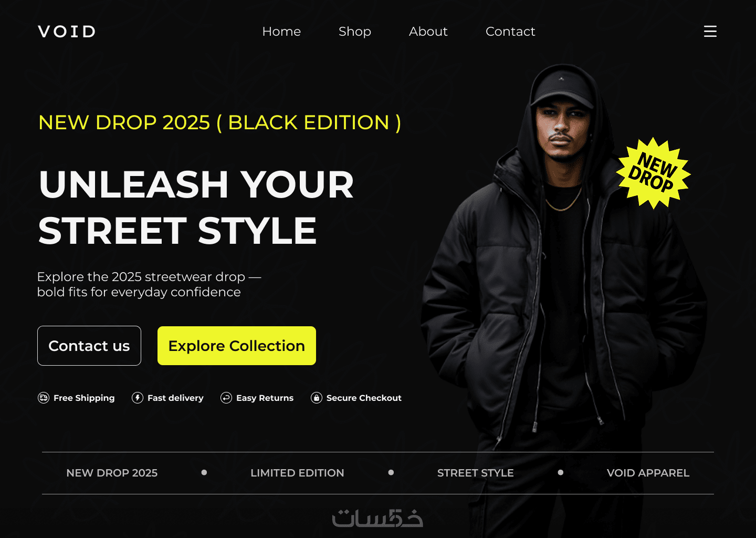The height and width of the screenshot is (538, 756).
Task: Open the About page link
Action: pyautogui.click(x=428, y=32)
